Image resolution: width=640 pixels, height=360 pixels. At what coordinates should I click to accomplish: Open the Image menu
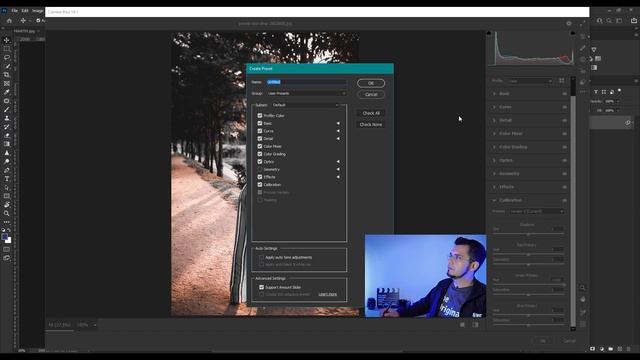[x=38, y=11]
